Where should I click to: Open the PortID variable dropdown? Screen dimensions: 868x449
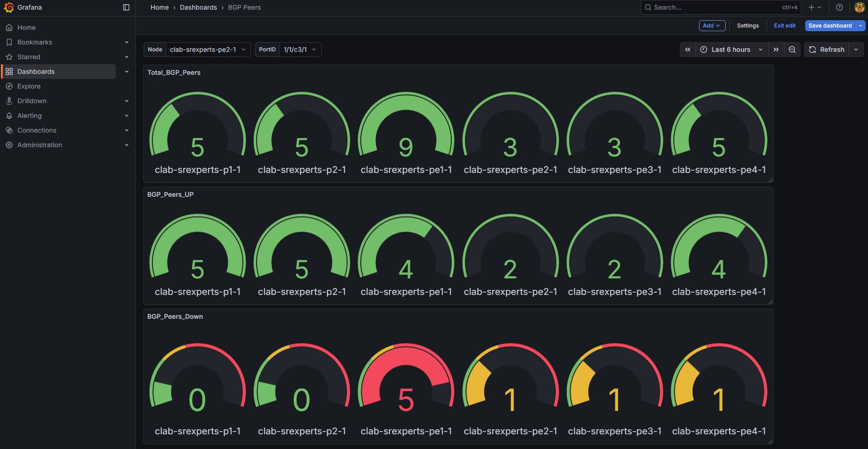coord(300,50)
